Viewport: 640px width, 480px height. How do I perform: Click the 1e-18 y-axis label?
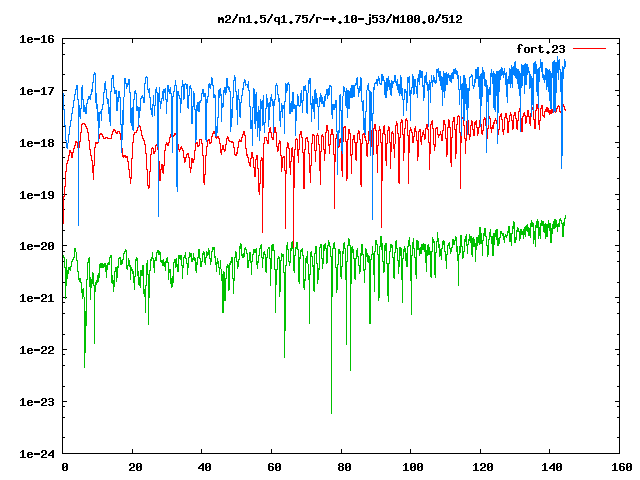coord(37,143)
